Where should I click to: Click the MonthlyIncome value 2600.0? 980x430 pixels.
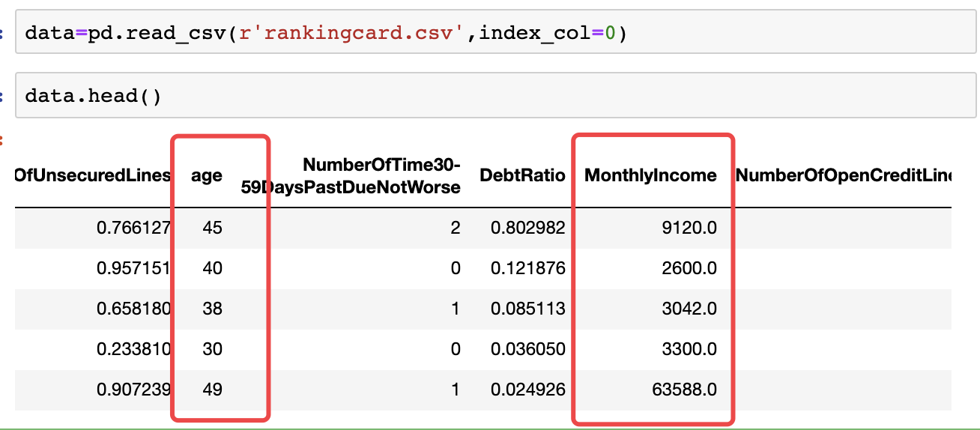pyautogui.click(x=690, y=267)
